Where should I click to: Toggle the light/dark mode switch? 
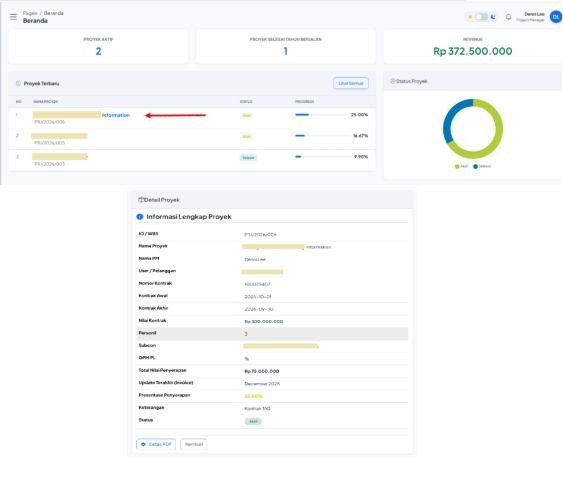[x=481, y=17]
